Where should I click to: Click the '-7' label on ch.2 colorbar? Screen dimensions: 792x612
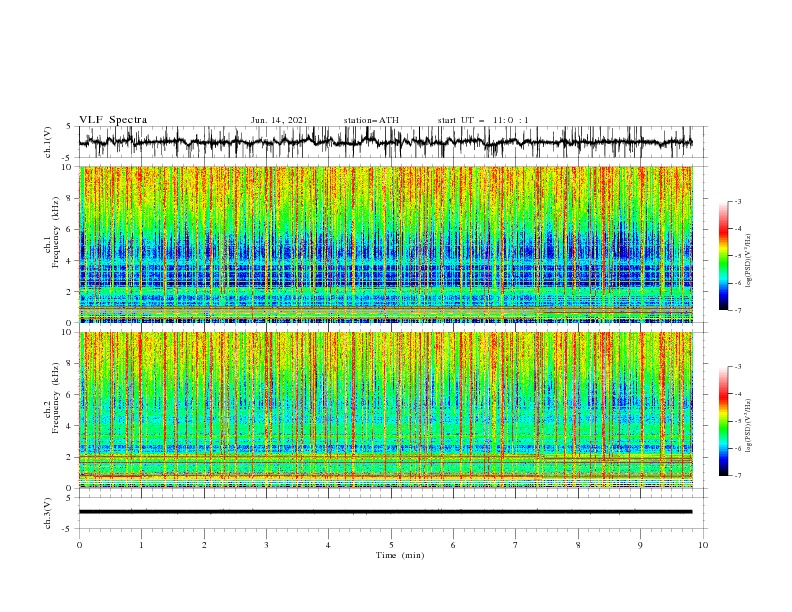pyautogui.click(x=738, y=475)
